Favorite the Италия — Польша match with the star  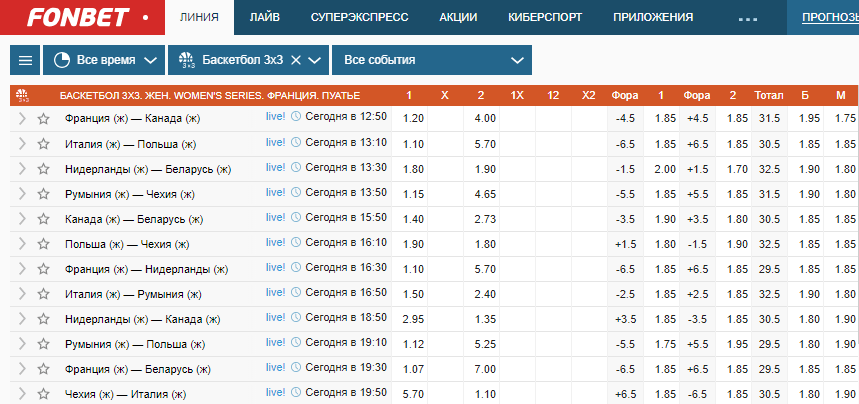(43, 144)
